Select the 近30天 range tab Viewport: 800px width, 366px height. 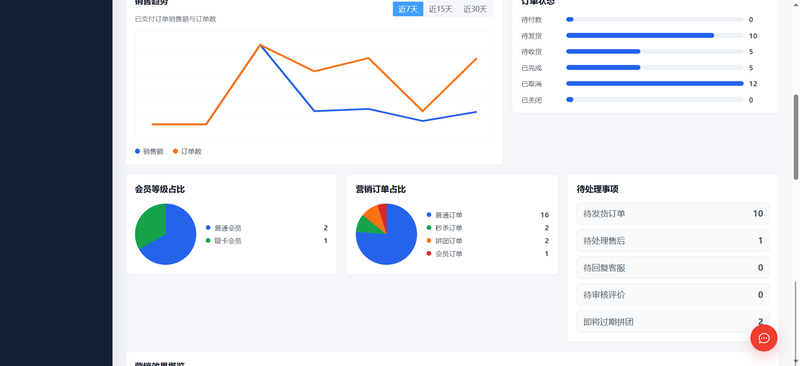[x=475, y=9]
